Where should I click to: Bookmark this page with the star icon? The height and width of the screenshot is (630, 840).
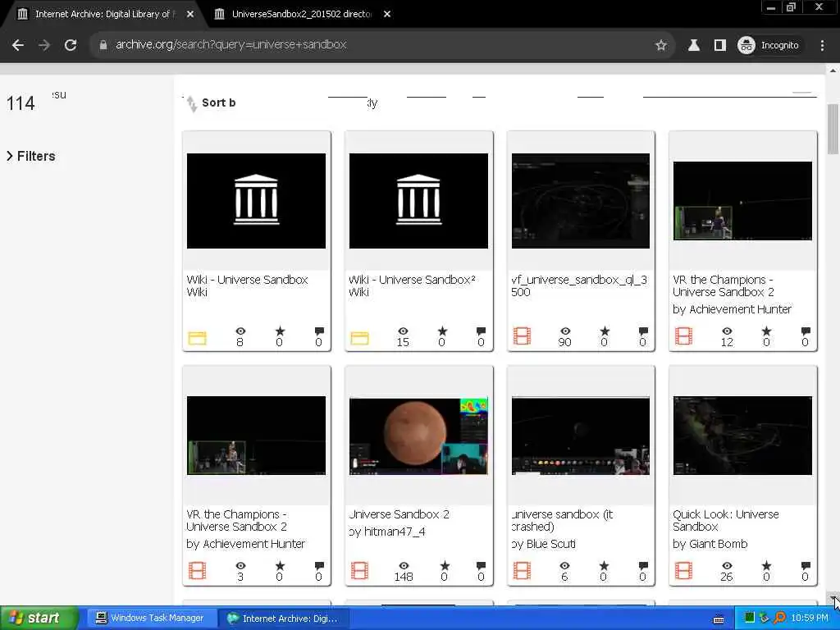[661, 45]
